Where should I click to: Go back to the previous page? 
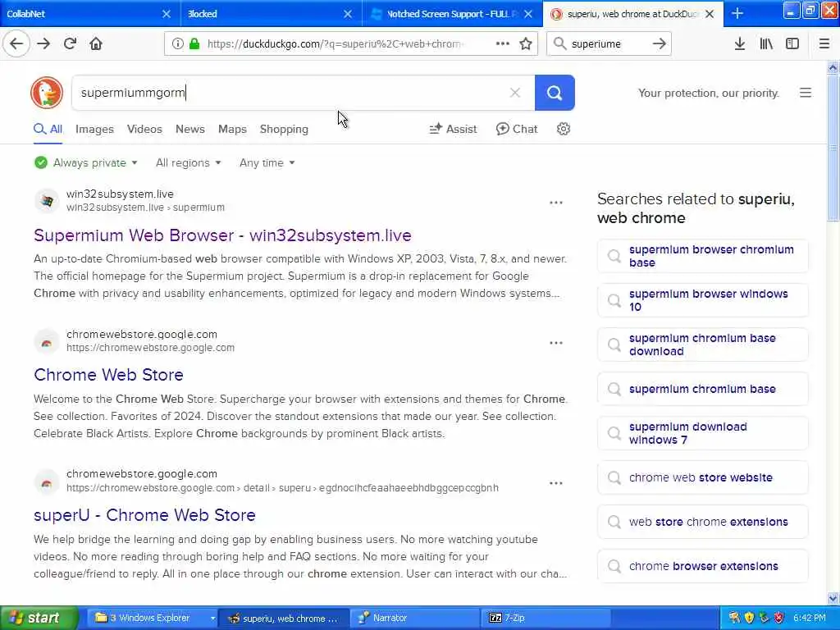(16, 43)
